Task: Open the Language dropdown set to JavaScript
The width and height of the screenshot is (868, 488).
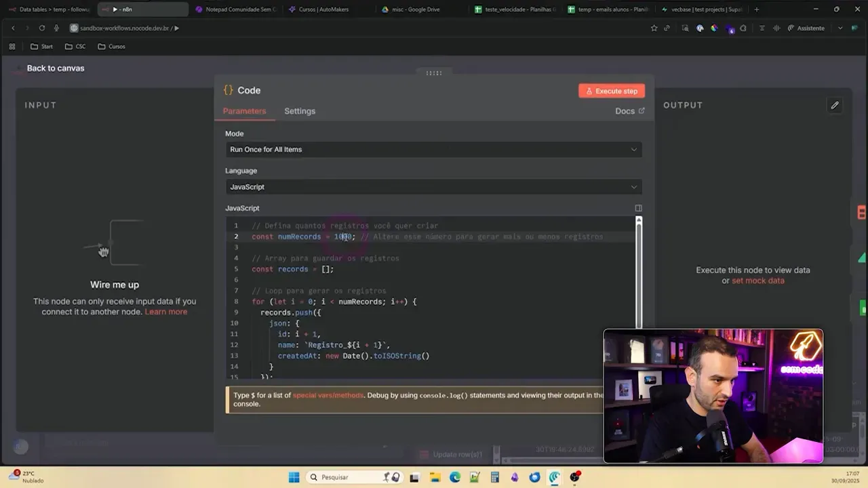Action: pyautogui.click(x=433, y=186)
